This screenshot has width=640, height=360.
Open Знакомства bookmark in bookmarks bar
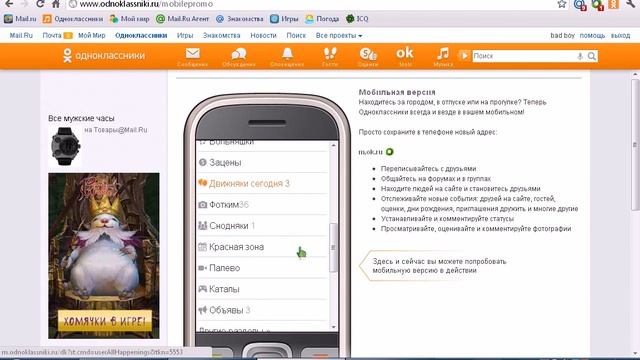tap(240, 19)
